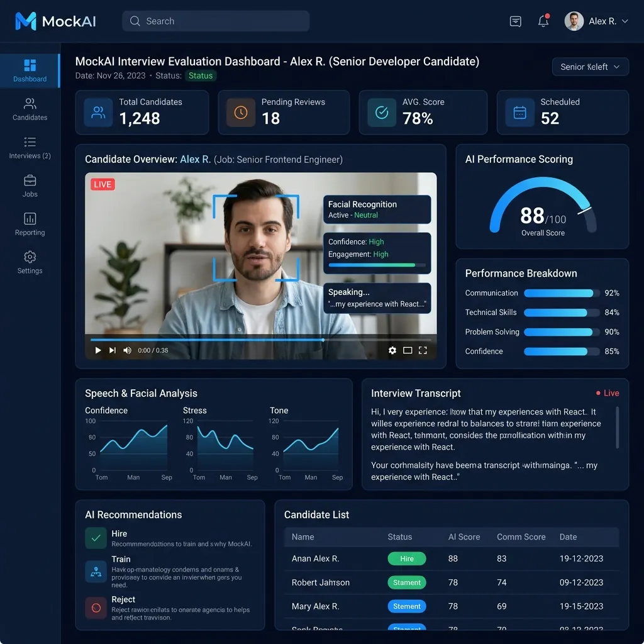This screenshot has width=644, height=644.
Task: Click Robert Jahnson's Stament status badge
Action: [x=407, y=582]
